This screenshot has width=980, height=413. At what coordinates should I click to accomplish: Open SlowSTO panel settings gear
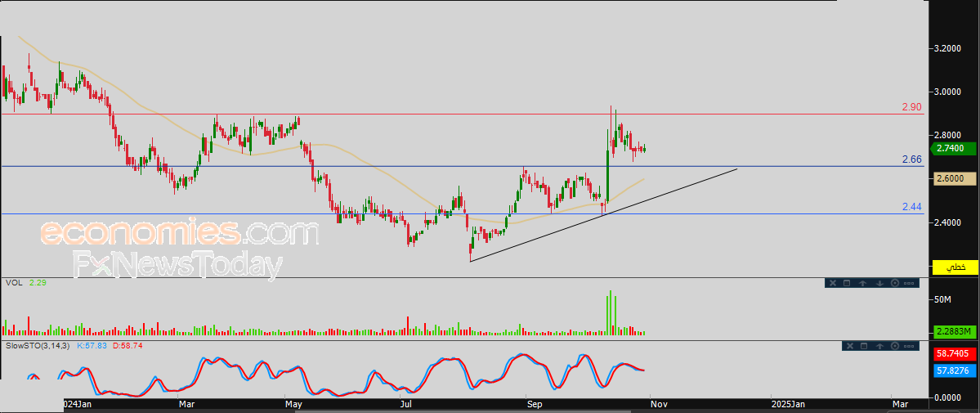pyautogui.click(x=894, y=346)
